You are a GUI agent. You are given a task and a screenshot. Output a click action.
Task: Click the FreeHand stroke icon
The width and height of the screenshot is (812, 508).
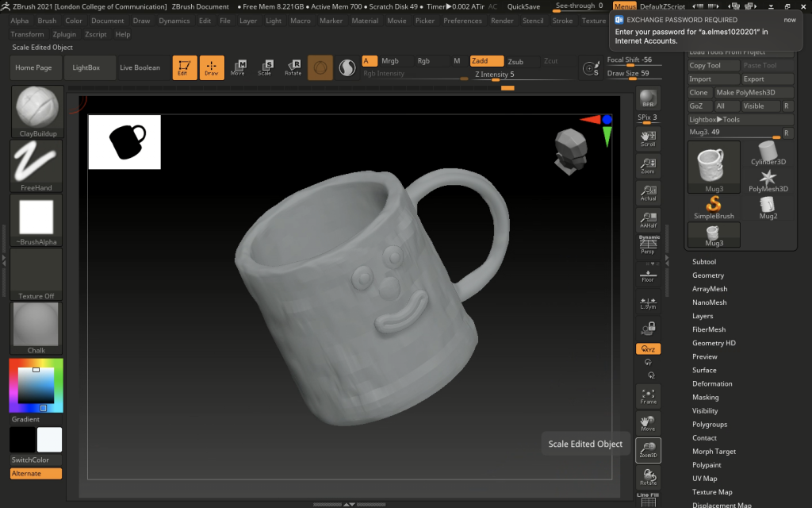point(36,161)
